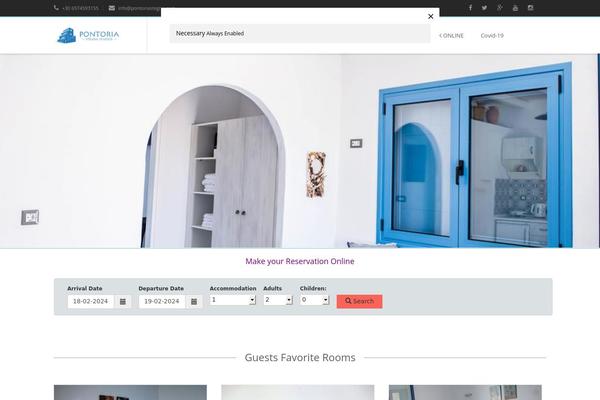
Task: Open the Children dropdown
Action: point(315,300)
